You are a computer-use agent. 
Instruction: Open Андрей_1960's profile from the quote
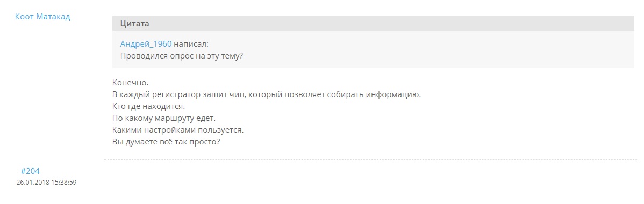point(146,45)
